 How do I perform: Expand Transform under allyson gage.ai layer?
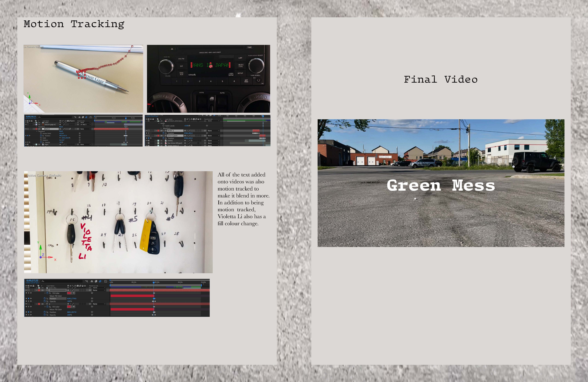click(37, 127)
